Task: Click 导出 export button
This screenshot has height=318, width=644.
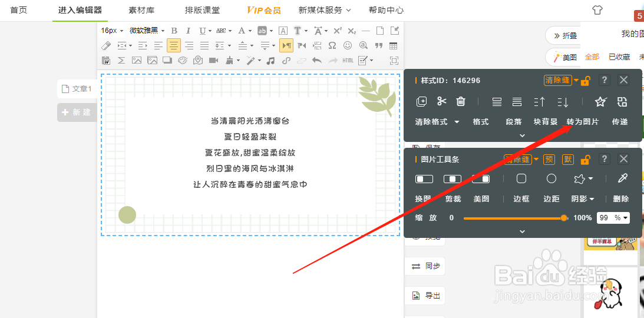Action: (x=425, y=296)
